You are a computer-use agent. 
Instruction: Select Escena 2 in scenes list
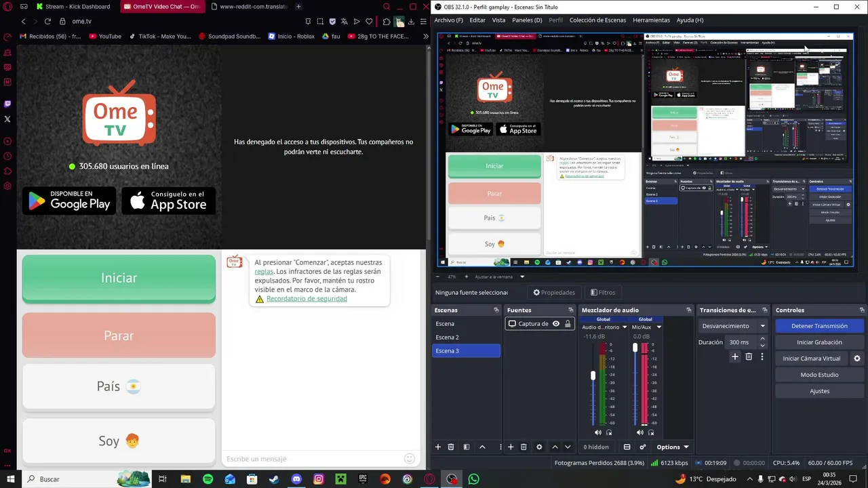point(466,337)
